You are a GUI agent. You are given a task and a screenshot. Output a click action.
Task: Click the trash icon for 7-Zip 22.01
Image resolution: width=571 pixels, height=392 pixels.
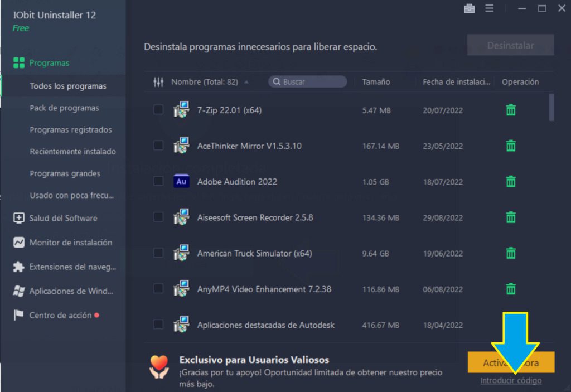pyautogui.click(x=511, y=110)
